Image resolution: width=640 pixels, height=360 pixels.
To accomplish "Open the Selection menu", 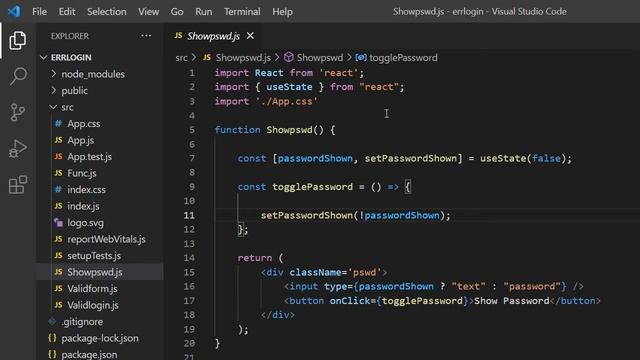I will [107, 11].
